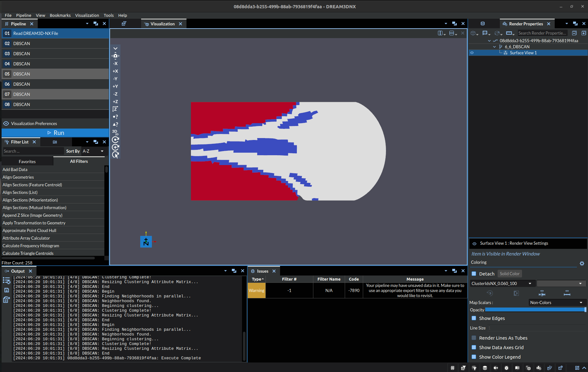Open the database icon in status bar
The width and height of the screenshot is (588, 372).
[485, 368]
